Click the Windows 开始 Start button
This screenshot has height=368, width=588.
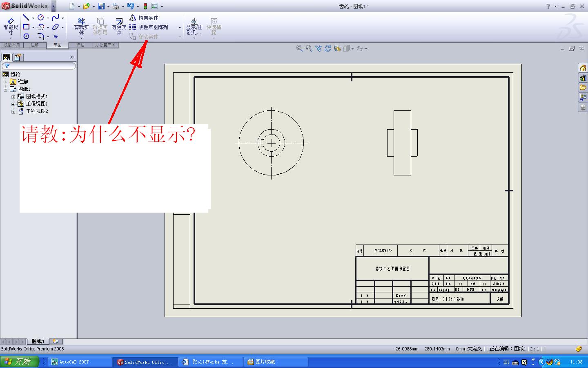19,362
